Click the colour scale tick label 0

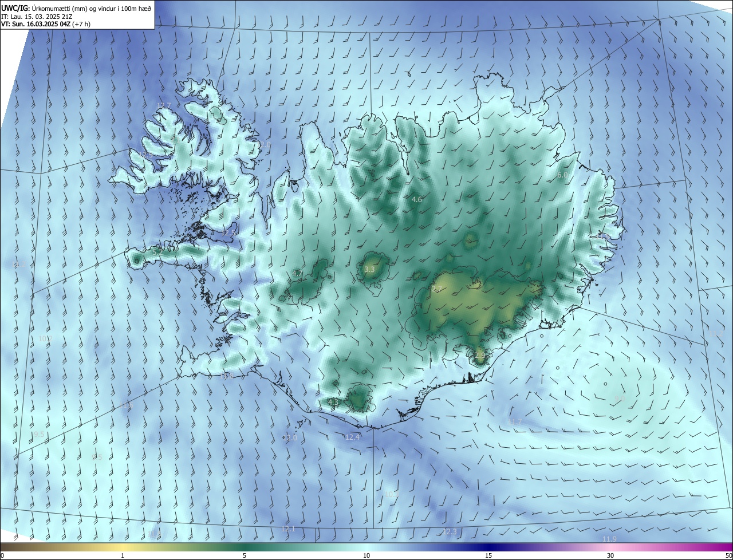point(2,555)
